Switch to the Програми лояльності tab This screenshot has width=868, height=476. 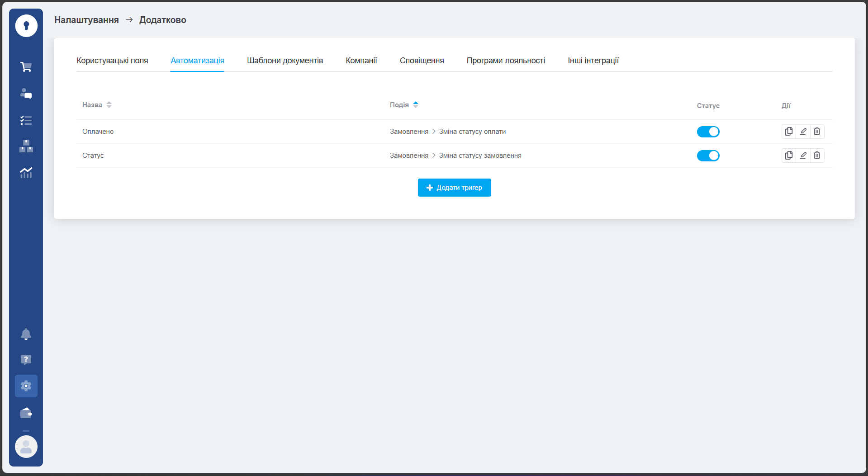point(506,61)
